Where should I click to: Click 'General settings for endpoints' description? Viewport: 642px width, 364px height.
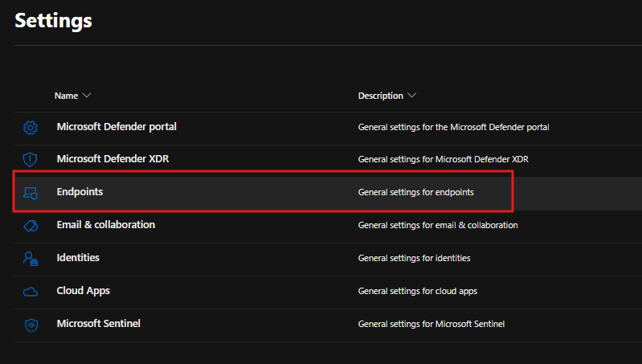(415, 192)
